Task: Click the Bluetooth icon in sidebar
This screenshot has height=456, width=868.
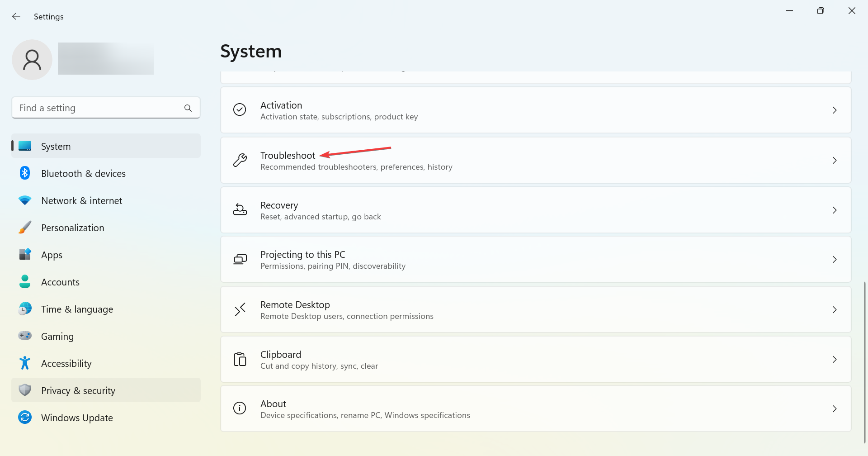Action: click(25, 173)
